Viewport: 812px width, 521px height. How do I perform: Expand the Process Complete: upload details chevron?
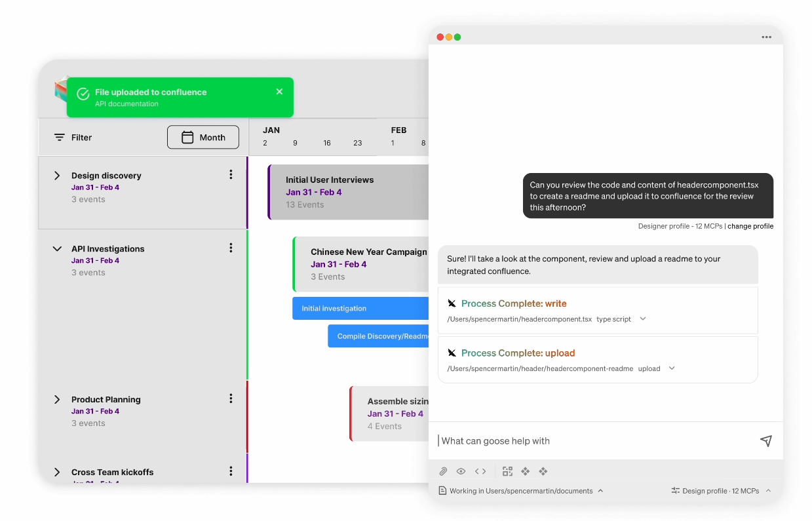(x=672, y=368)
